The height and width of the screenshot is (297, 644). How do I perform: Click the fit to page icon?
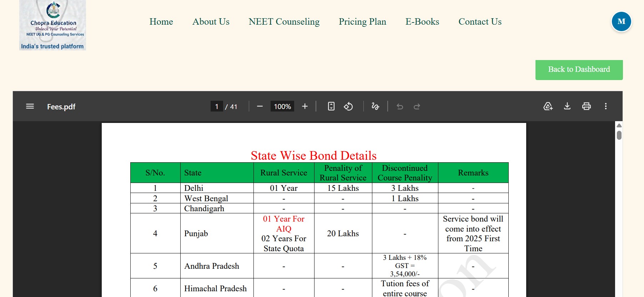(x=331, y=107)
